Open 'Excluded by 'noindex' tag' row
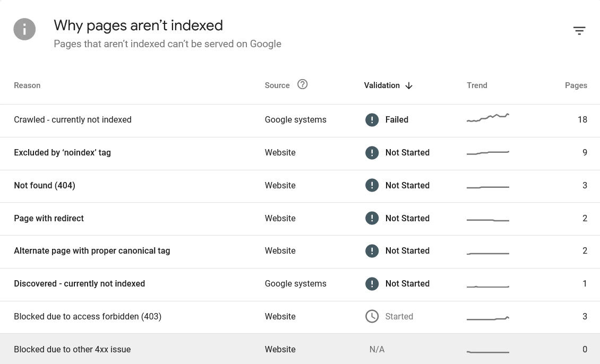The width and height of the screenshot is (600, 364). pos(300,153)
